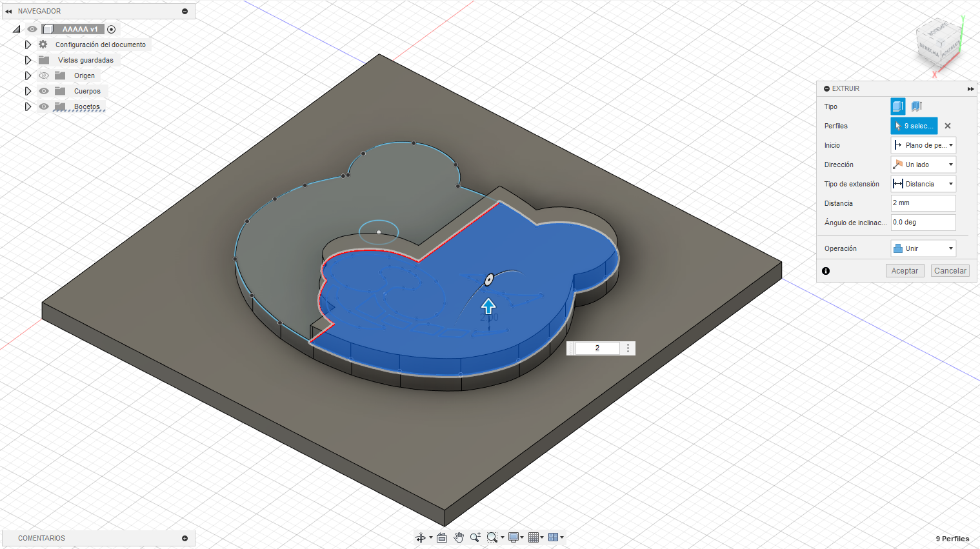Screen dimensions: 980x549
Task: Select the Bocetos tree item
Action: [x=87, y=106]
